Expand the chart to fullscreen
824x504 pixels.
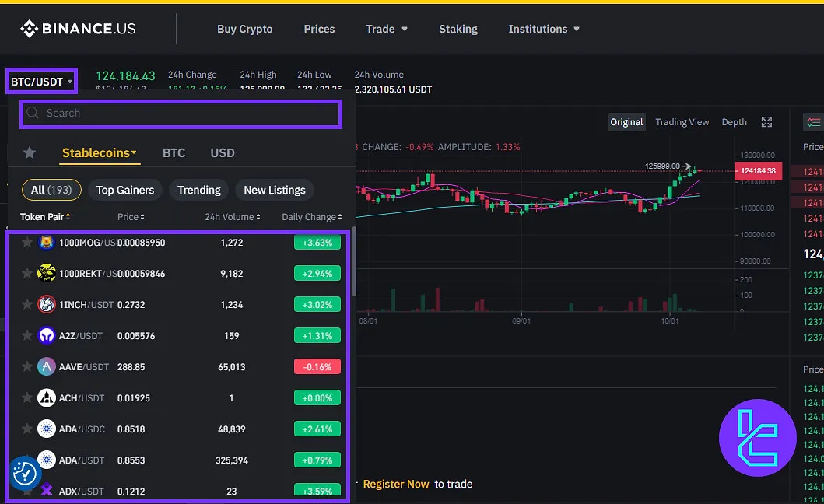[766, 121]
